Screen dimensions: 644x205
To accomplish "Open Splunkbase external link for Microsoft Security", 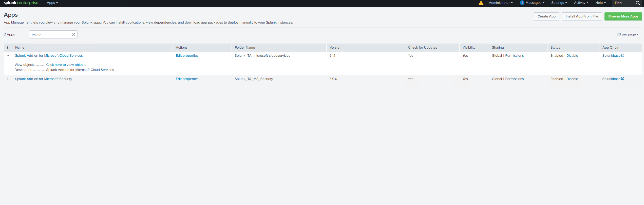I will (x=613, y=79).
